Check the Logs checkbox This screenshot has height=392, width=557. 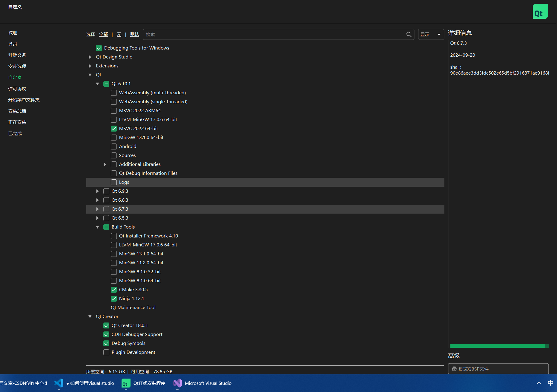click(x=114, y=182)
